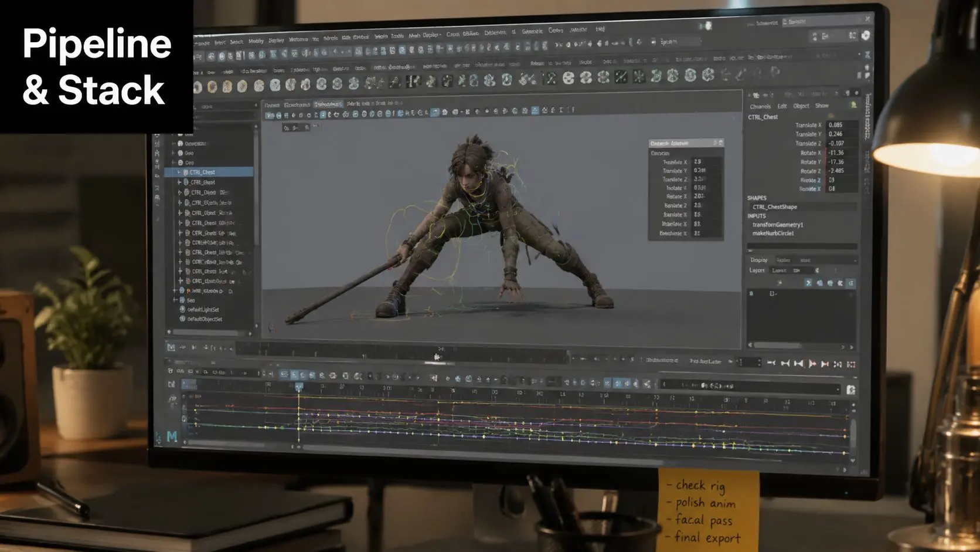Open the Channels menu in channel box
The image size is (980, 552).
(x=760, y=107)
